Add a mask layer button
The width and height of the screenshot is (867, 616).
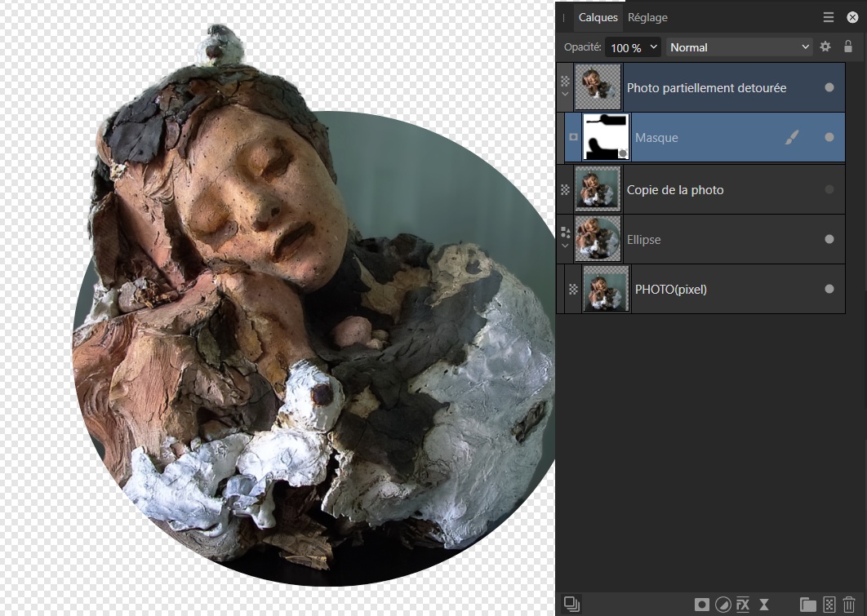(701, 605)
